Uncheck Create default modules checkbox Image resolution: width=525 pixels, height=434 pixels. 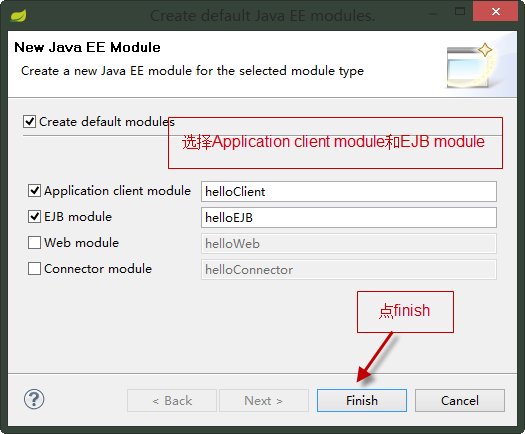(29, 121)
